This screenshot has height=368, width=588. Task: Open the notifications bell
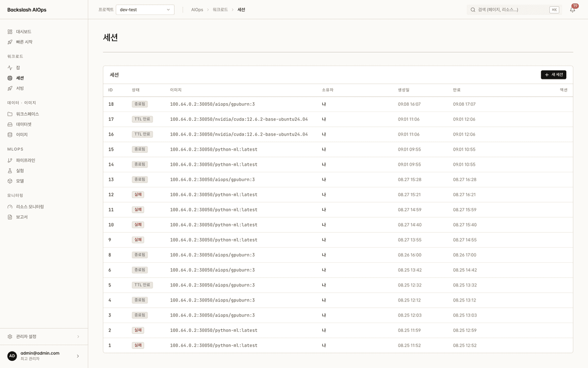pos(573,10)
